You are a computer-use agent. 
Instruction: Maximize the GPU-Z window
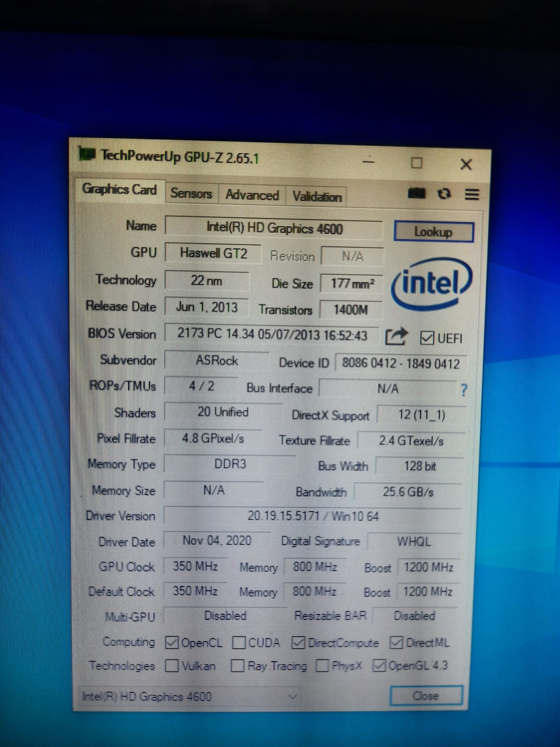tap(416, 163)
